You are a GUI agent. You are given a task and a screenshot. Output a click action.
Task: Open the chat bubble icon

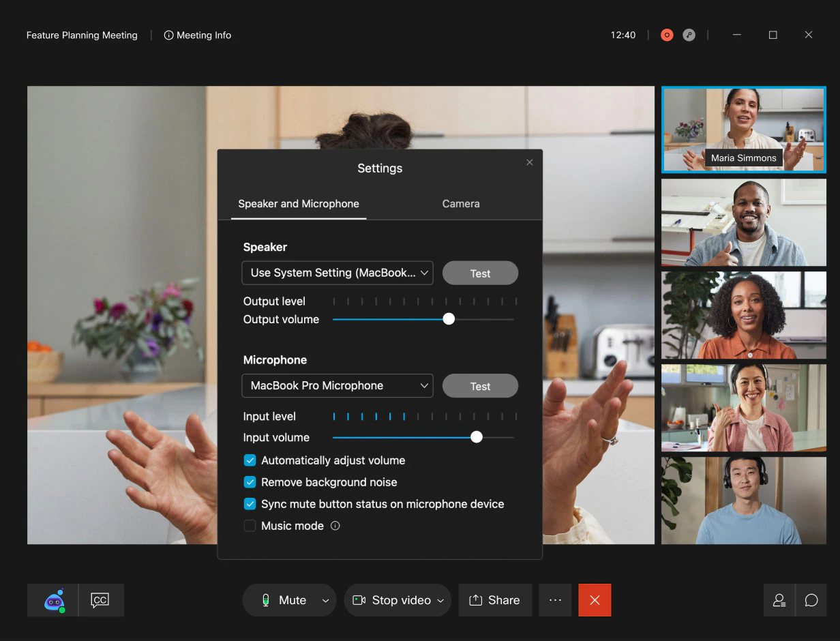point(811,600)
